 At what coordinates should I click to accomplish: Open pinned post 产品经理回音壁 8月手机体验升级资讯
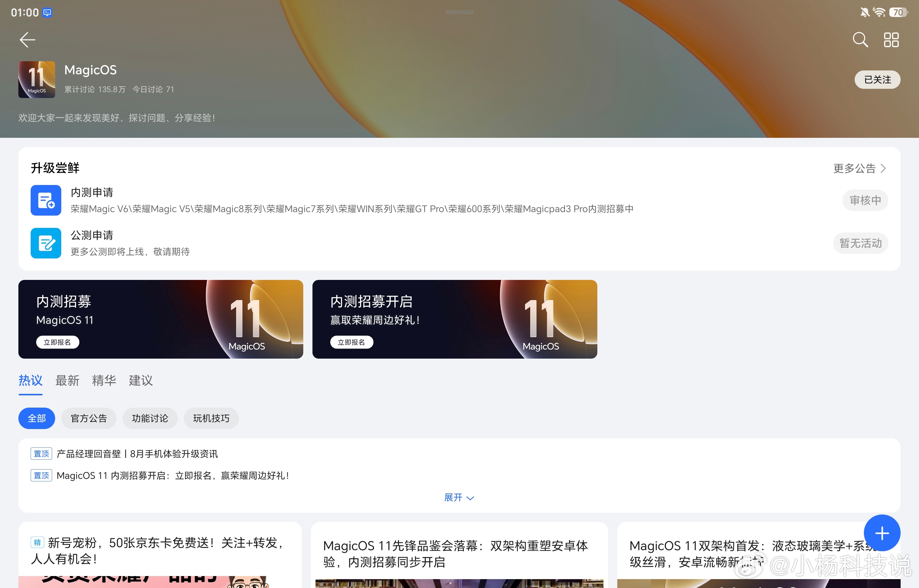coord(137,454)
